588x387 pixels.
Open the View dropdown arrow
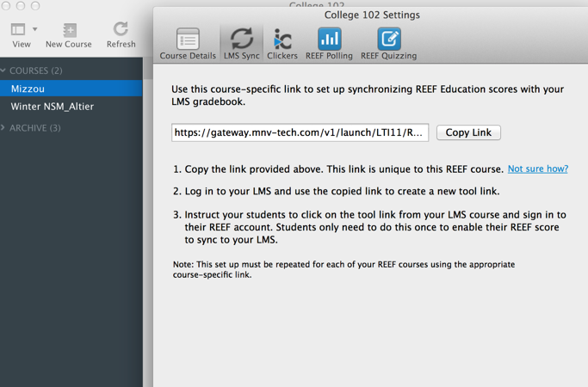click(35, 29)
